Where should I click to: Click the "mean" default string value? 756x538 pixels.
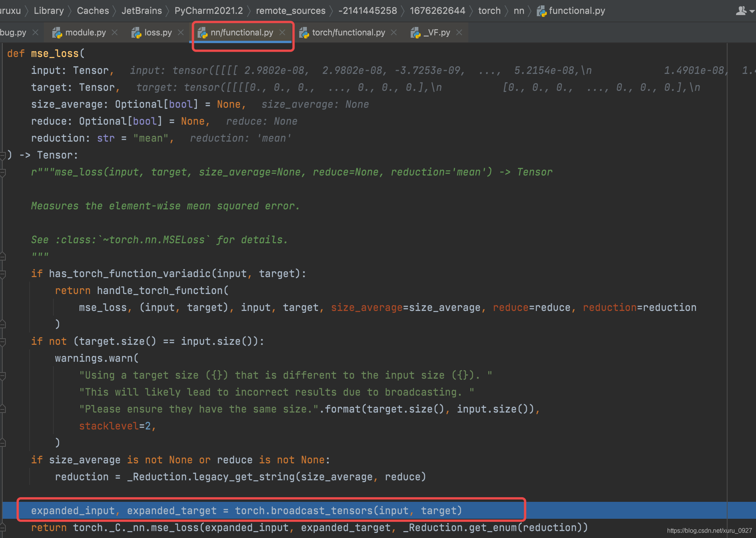151,138
